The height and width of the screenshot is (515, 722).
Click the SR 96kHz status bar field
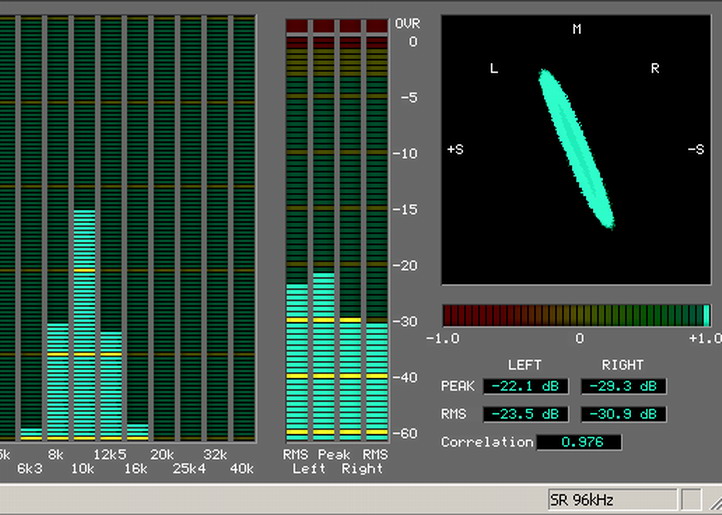[x=611, y=498]
